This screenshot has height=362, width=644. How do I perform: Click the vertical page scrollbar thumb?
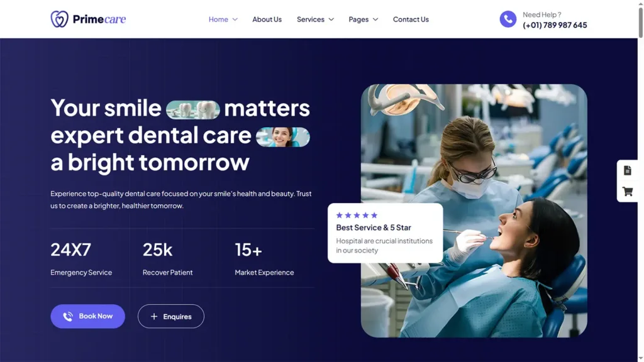coord(641,23)
